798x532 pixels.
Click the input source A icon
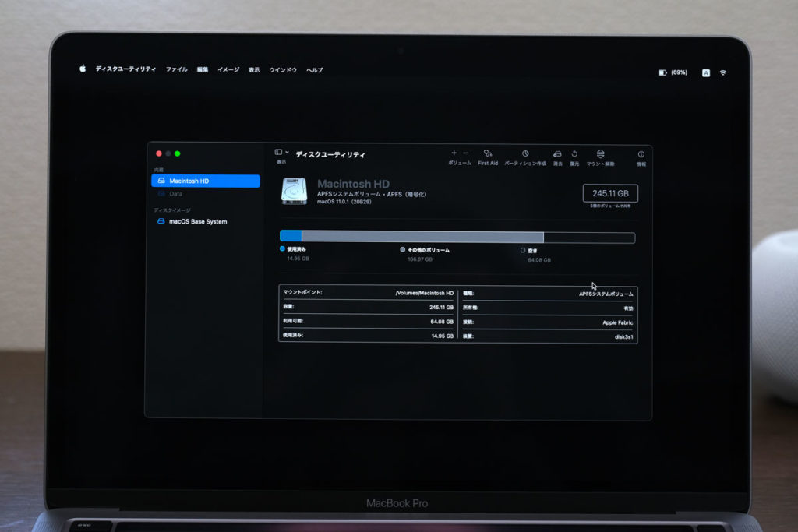tap(706, 72)
